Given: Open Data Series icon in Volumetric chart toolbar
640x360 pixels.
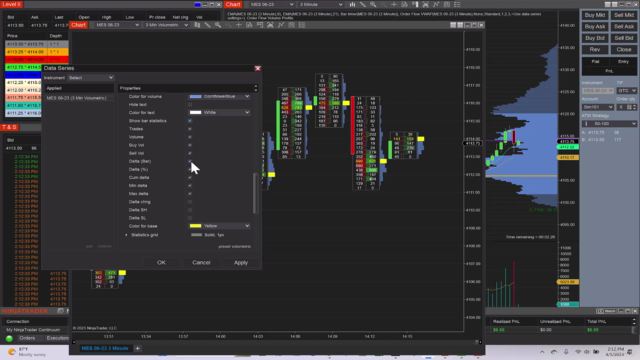Looking at the screenshot, I should click(x=249, y=25).
